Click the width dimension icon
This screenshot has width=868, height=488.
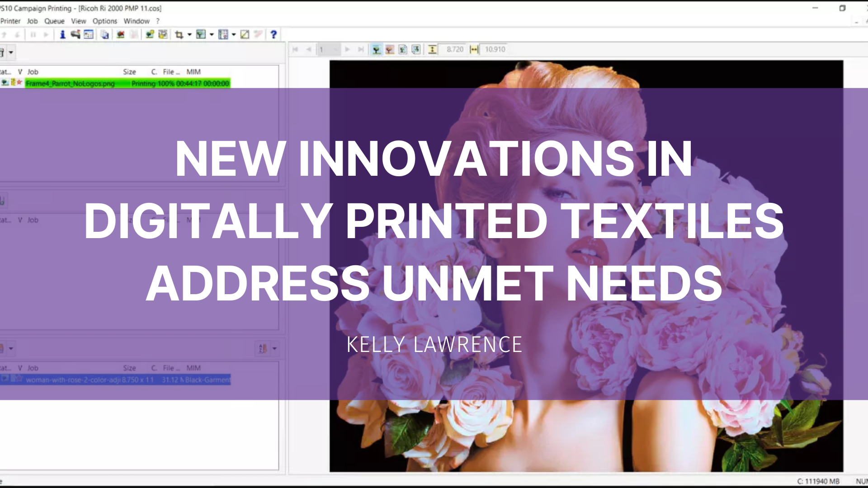point(474,49)
